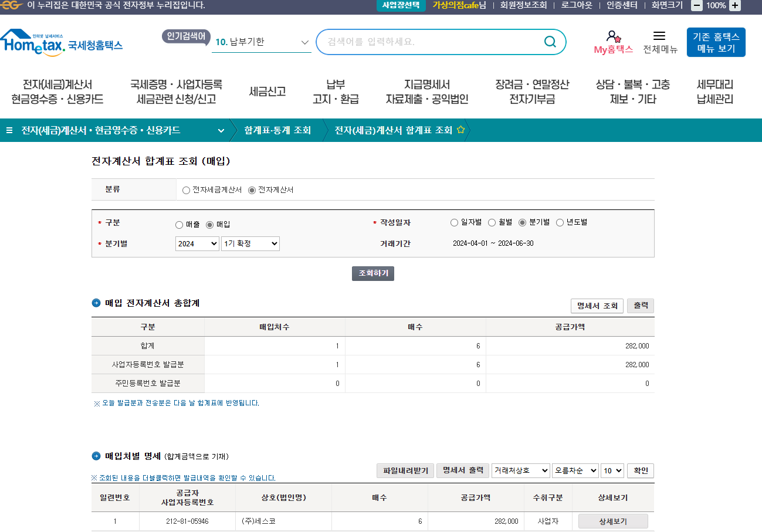The width and height of the screenshot is (762, 532).
Task: Open the 세금신고 main menu
Action: point(267,92)
